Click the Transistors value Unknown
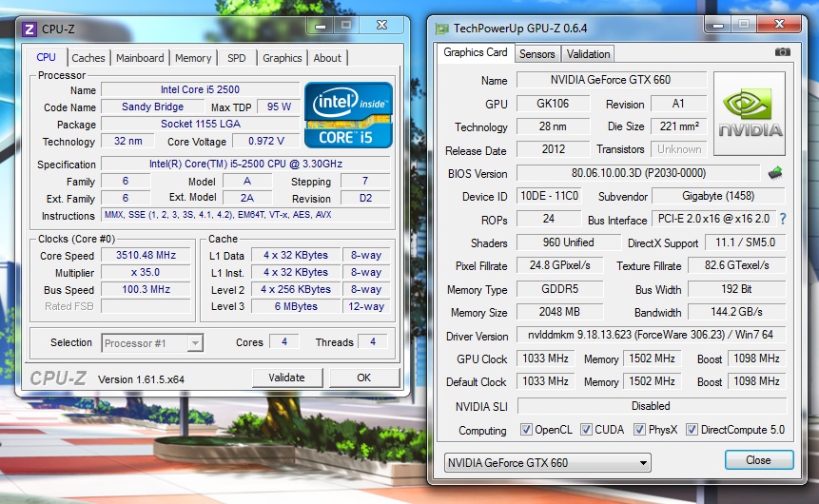Screen dimensions: 819x504 click(x=678, y=149)
